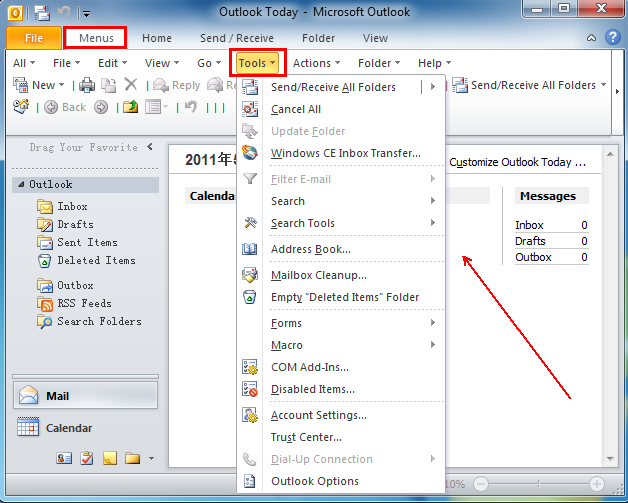628x503 pixels.
Task: Click Customize Outlook Today link
Action: click(517, 162)
